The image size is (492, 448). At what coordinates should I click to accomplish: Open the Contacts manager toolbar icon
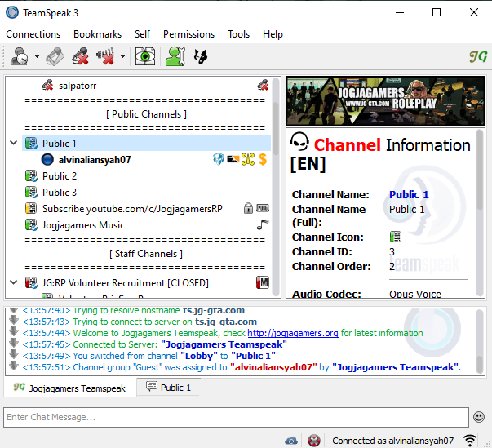coord(175,56)
